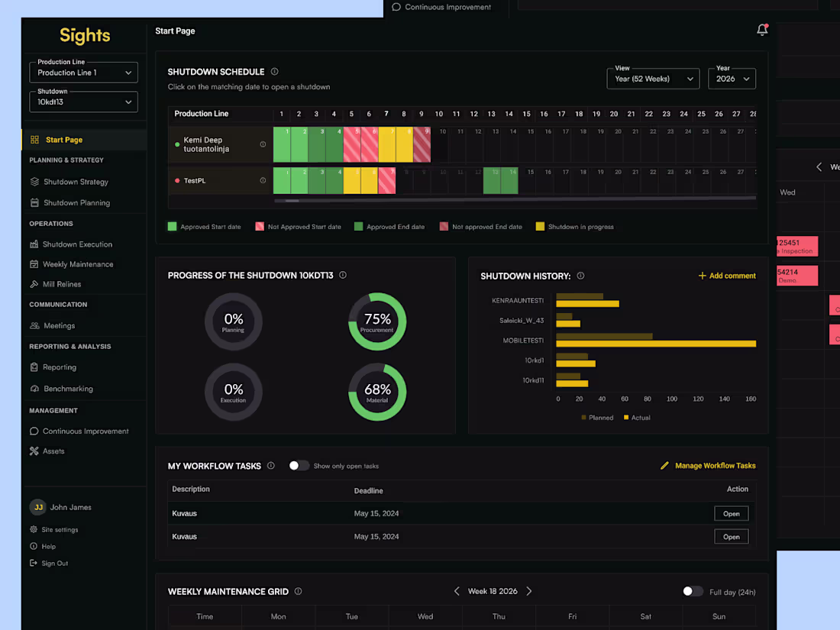This screenshot has width=840, height=630.
Task: Click info icon next to Shutdown Schedule
Action: [274, 71]
